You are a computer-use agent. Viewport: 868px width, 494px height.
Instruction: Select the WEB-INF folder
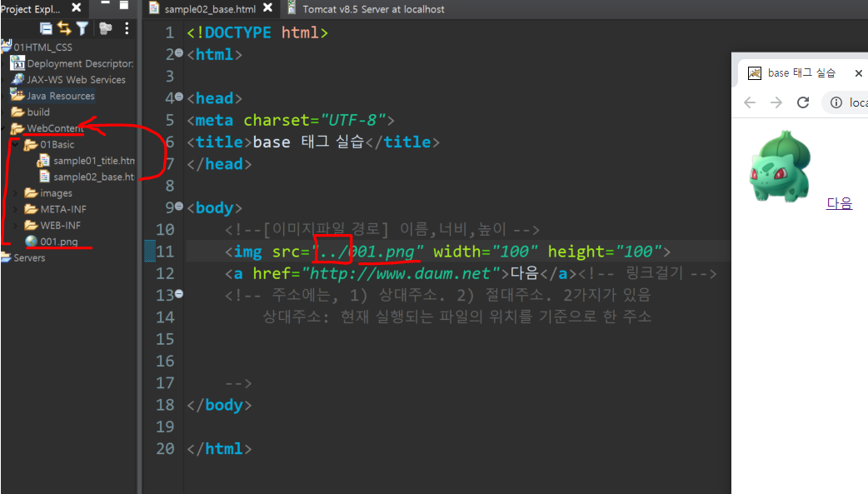pyautogui.click(x=60, y=226)
